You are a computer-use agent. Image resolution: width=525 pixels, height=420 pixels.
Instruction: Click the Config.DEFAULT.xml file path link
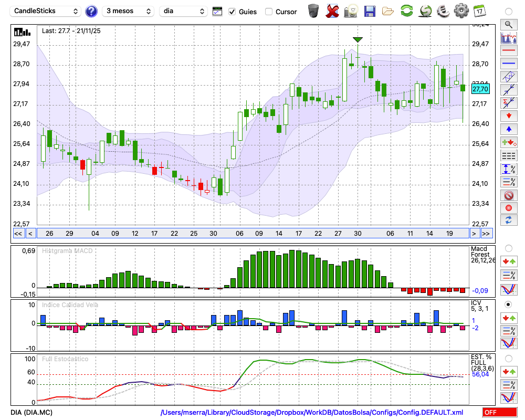[x=312, y=413]
